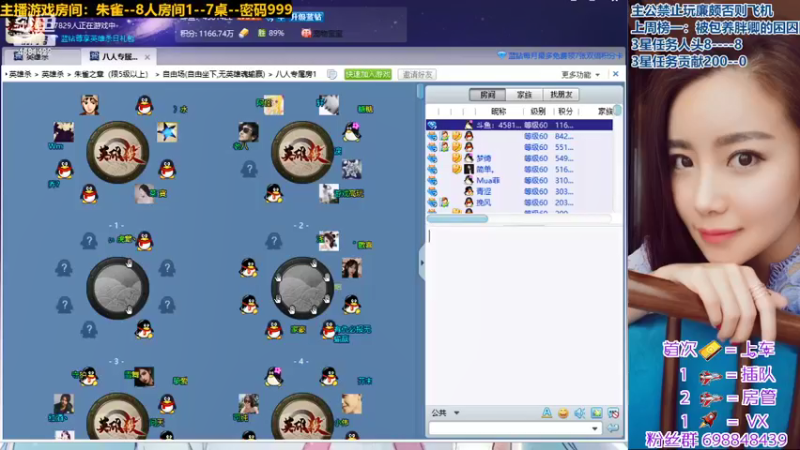Image resolution: width=800 pixels, height=450 pixels.
Task: Open the 蓝钻尊享英雄杀日礼包 link
Action: click(98, 39)
